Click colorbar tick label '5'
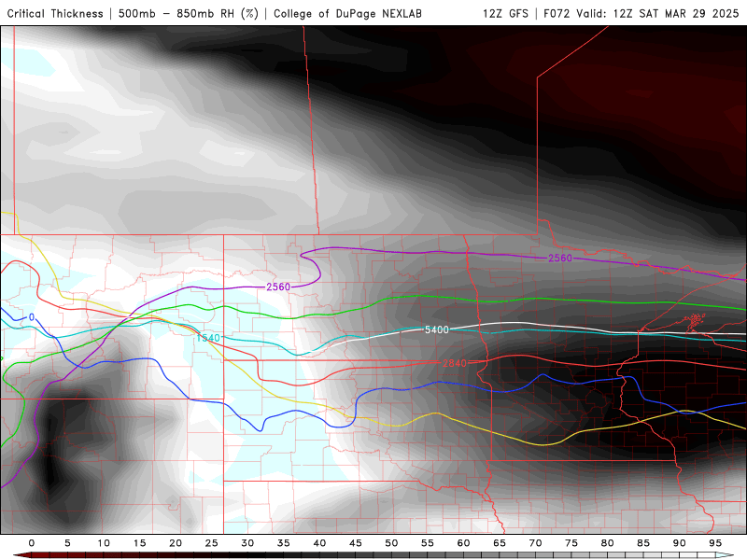This screenshot has width=747, height=560. point(67,543)
